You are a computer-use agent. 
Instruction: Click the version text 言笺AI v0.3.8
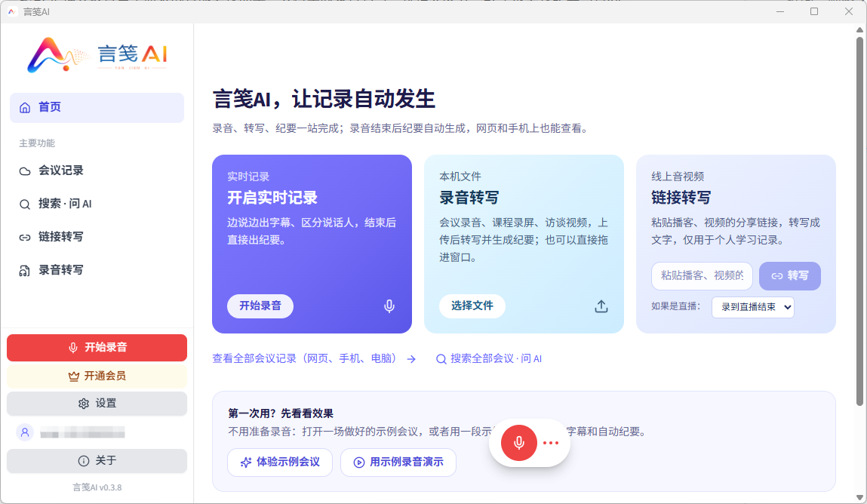click(x=97, y=487)
